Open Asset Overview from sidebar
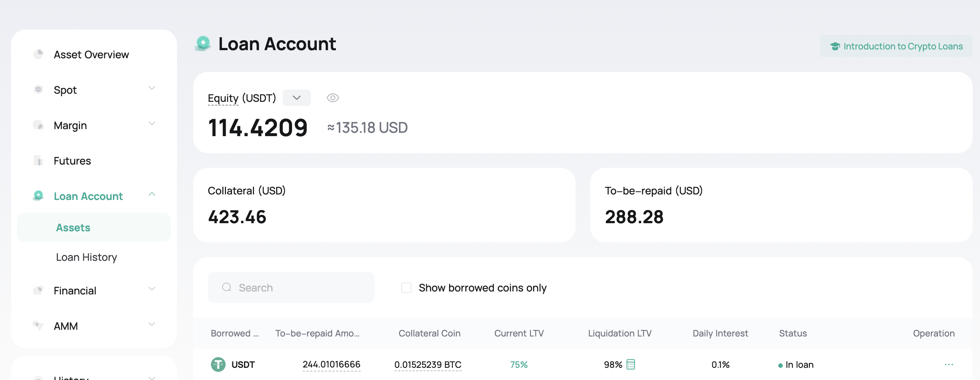Screen dimensions: 980x380 click(91, 55)
